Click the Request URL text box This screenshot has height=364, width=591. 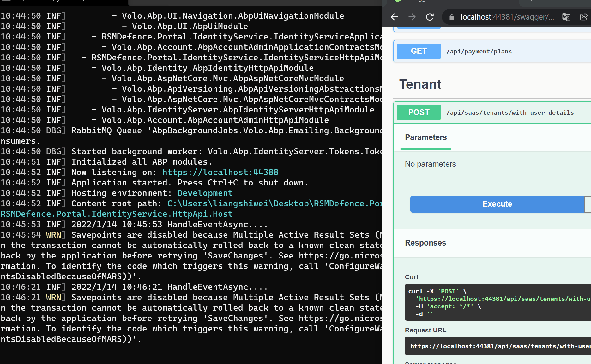click(x=500, y=346)
